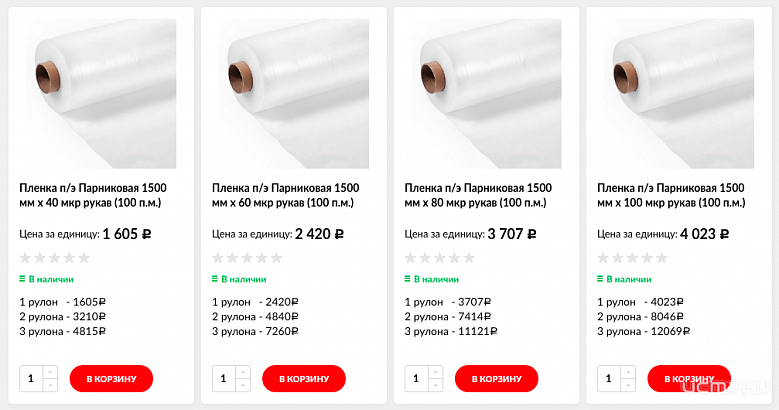Focus the quantity field of the 40 мкр film

tap(31, 379)
